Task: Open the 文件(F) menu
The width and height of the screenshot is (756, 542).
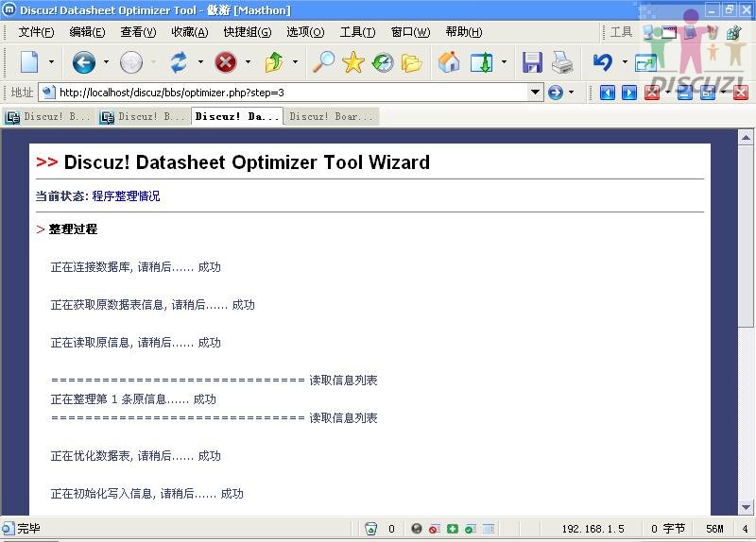Action: pos(36,32)
